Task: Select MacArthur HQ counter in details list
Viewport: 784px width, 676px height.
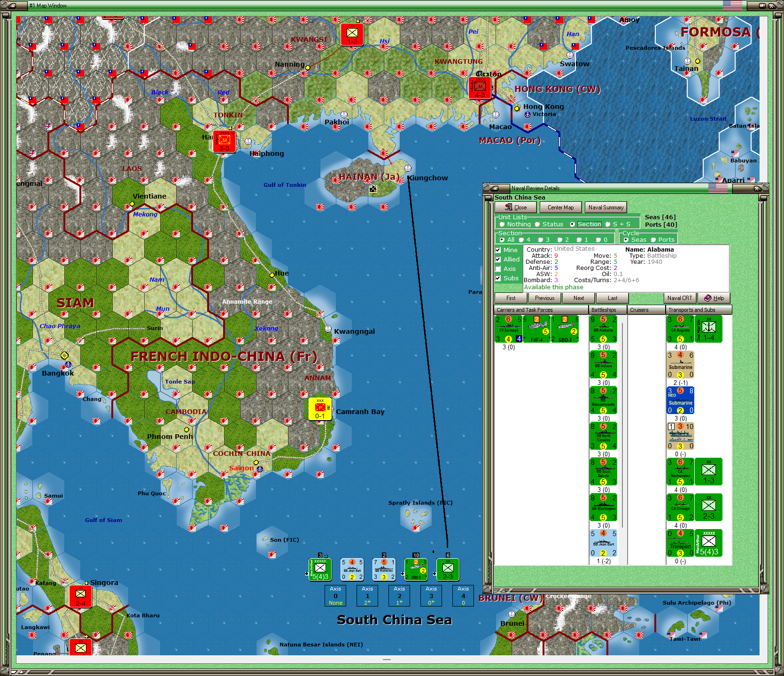Action: 708,543
